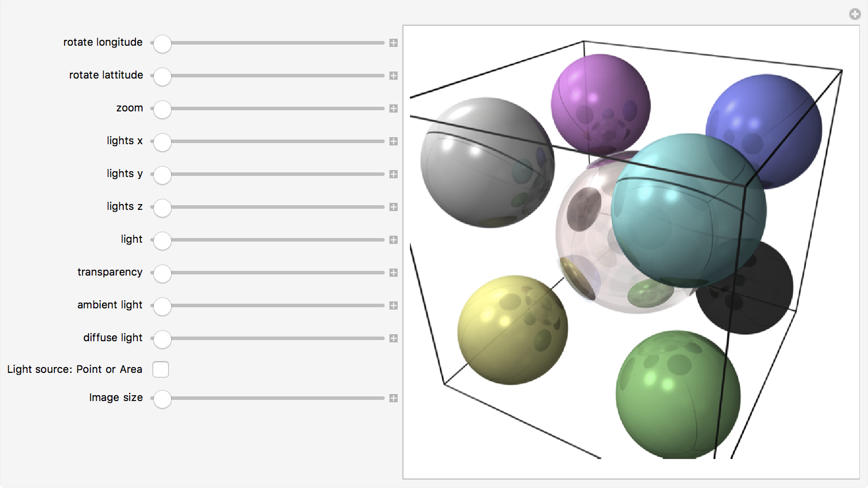868x489 pixels.
Task: Open zoom slider plus expander
Action: [x=394, y=108]
